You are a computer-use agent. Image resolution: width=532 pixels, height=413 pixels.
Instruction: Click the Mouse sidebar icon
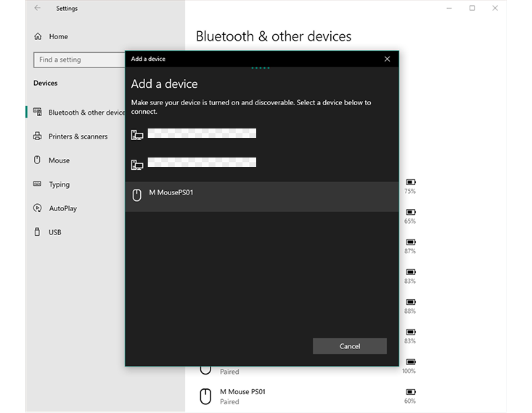point(37,160)
